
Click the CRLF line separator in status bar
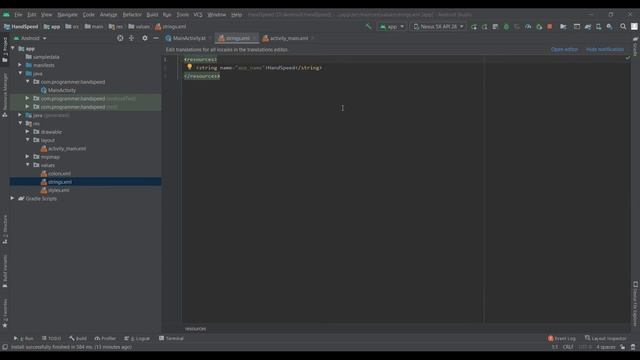point(568,347)
